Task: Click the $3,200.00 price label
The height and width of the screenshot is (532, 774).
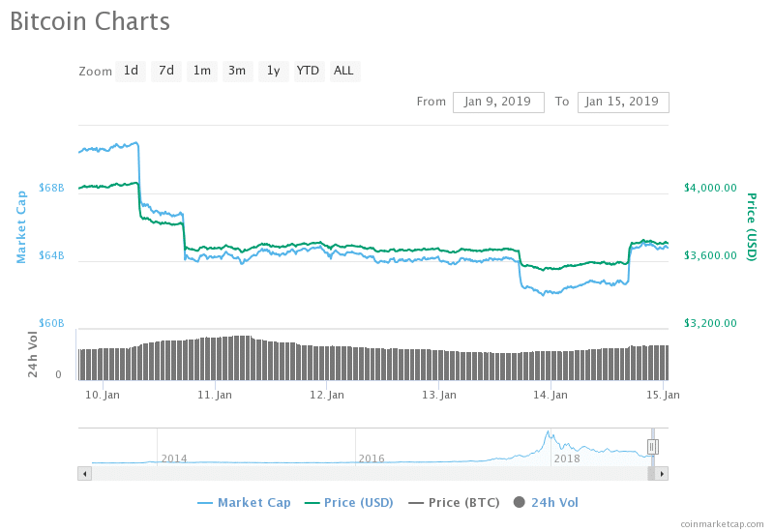Action: 710,323
